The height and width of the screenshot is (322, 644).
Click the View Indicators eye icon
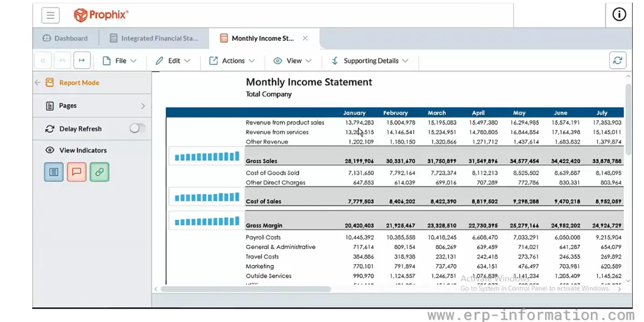[50, 150]
